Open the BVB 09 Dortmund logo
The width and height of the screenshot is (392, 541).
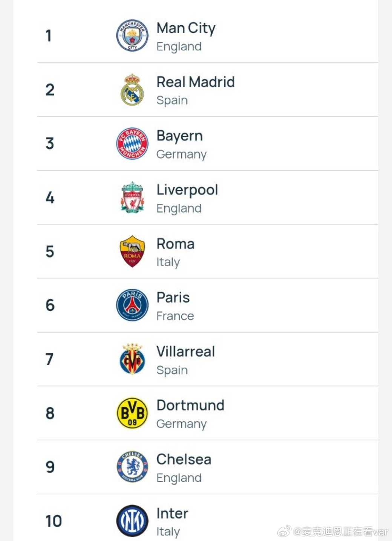132,413
